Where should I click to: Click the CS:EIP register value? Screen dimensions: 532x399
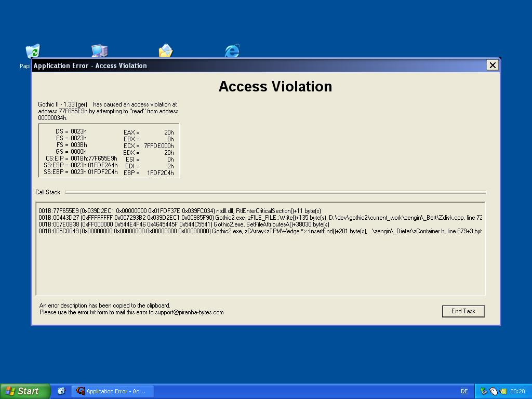coord(94,158)
